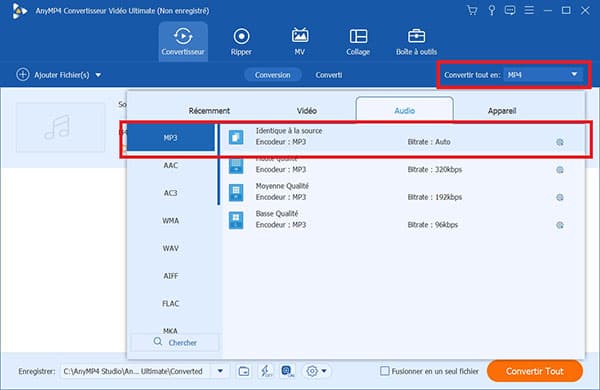Click the Chercher search field

coord(175,343)
